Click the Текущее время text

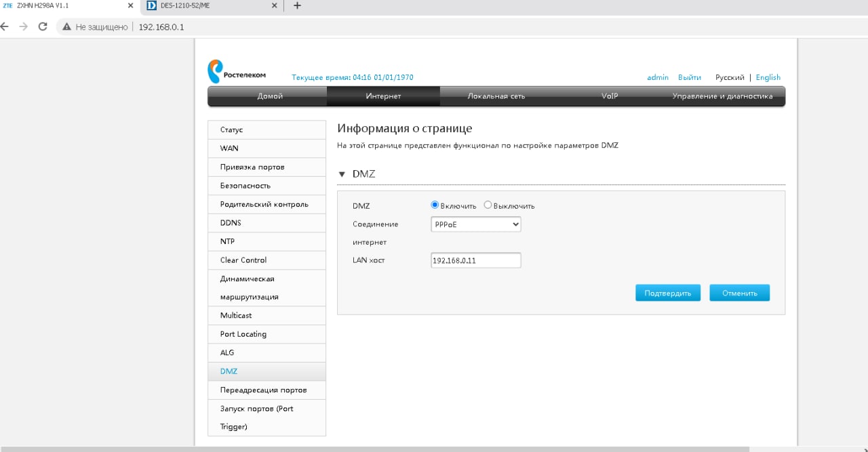pos(352,77)
